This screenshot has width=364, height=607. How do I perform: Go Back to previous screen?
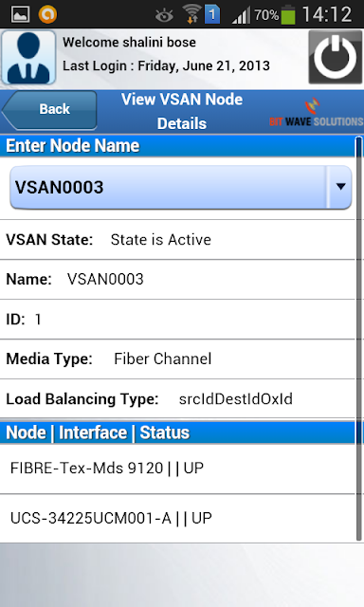point(49,110)
